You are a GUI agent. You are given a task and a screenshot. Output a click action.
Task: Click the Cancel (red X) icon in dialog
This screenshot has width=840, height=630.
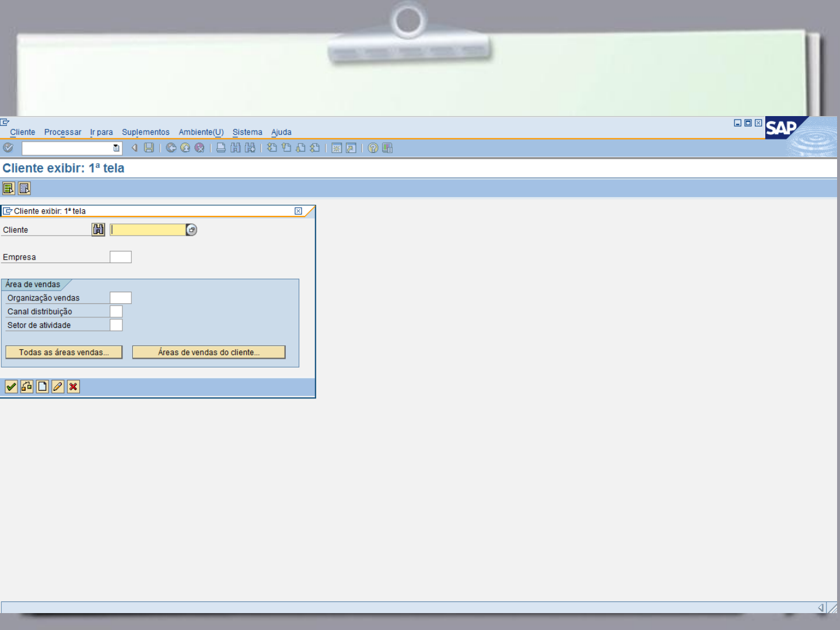(73, 387)
